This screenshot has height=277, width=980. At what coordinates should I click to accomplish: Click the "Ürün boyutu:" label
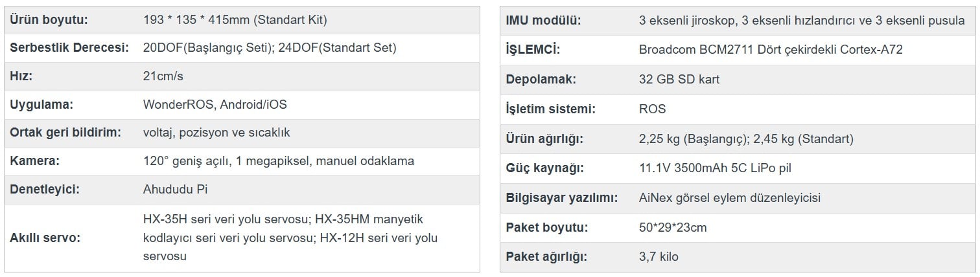49,19
